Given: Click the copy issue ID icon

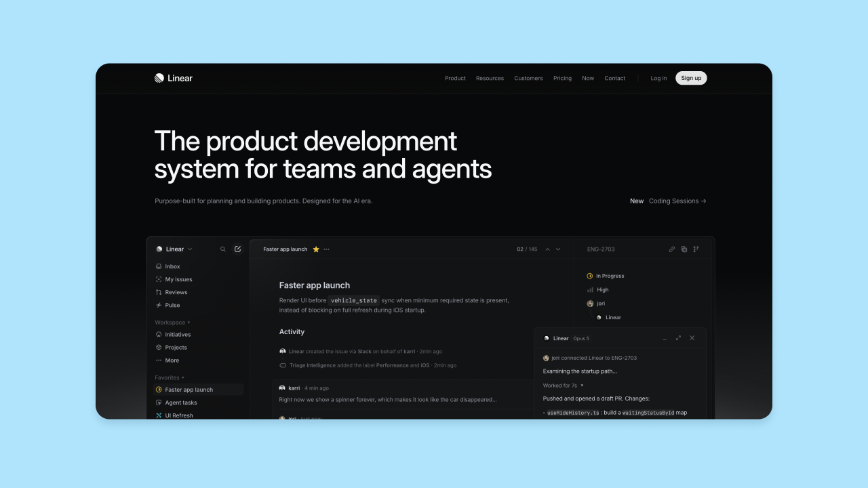Looking at the screenshot, I should pos(684,249).
